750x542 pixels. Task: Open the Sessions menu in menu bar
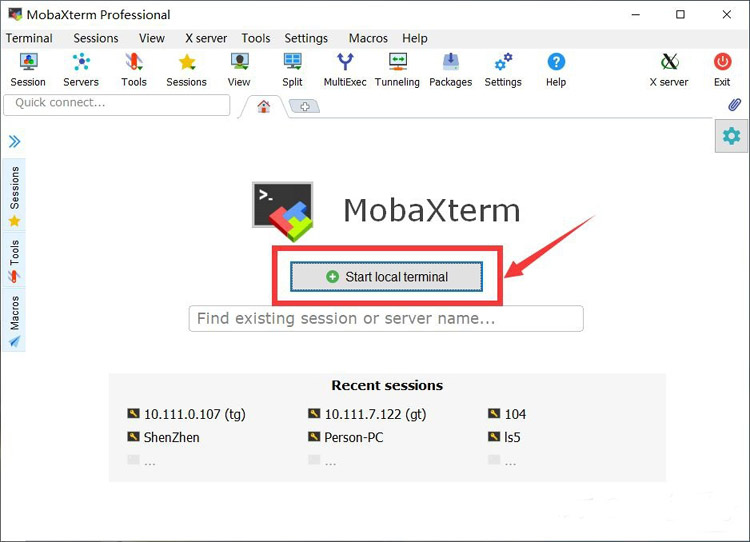click(x=96, y=38)
